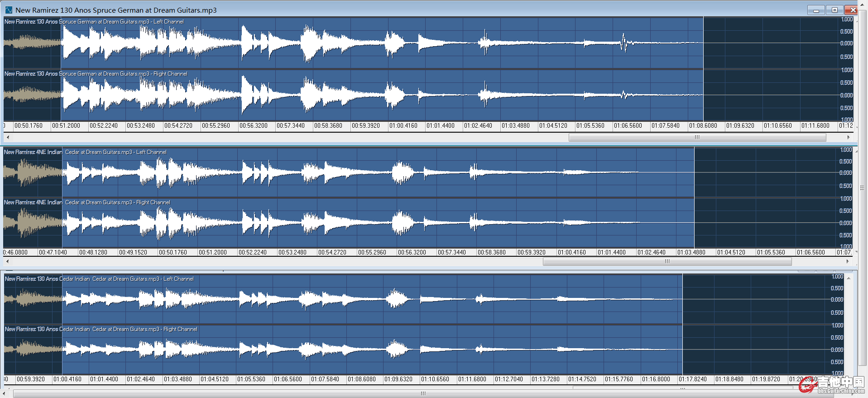Image resolution: width=868 pixels, height=398 pixels.
Task: Click the top waveform's left scroll arrow
Action: 8,137
